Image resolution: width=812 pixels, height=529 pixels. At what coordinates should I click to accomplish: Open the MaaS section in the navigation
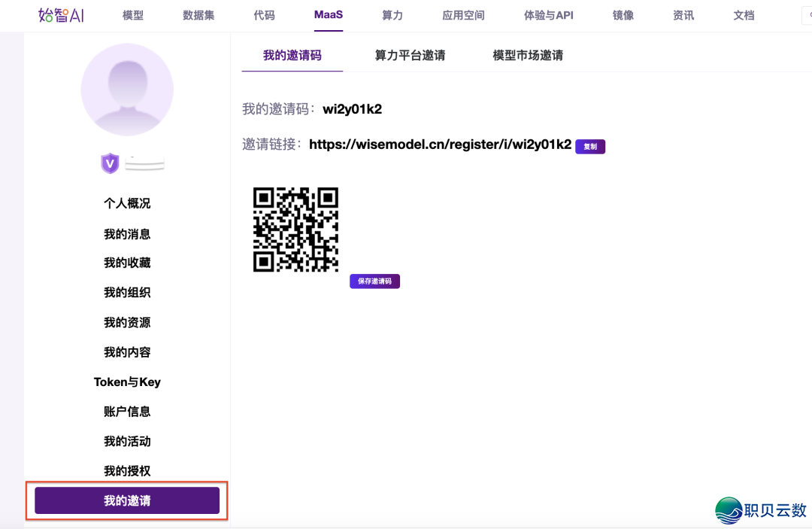pyautogui.click(x=328, y=14)
